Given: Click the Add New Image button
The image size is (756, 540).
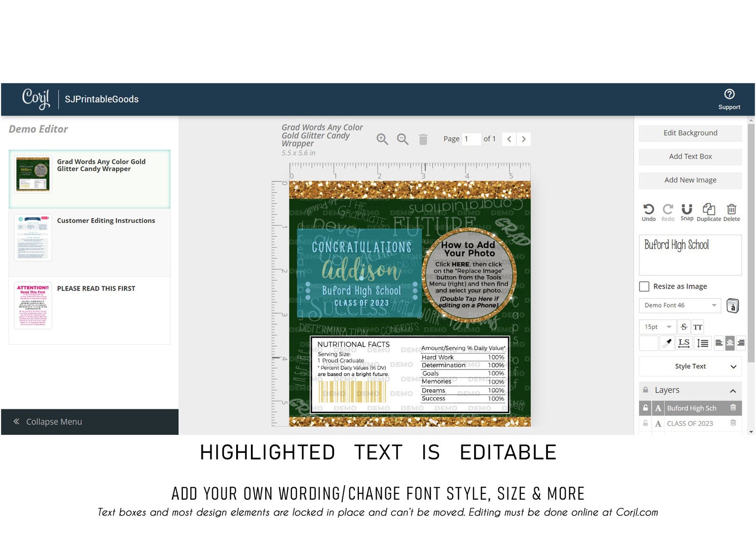Looking at the screenshot, I should click(x=690, y=180).
